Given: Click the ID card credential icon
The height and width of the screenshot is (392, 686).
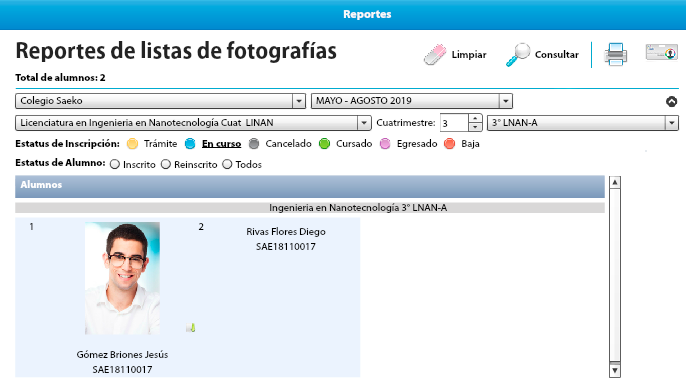Looking at the screenshot, I should pos(662,52).
